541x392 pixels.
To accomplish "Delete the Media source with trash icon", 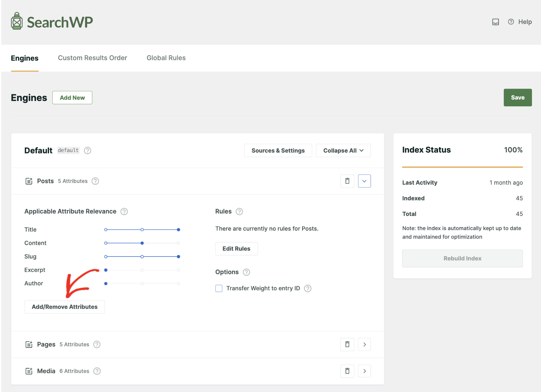I will pyautogui.click(x=347, y=371).
